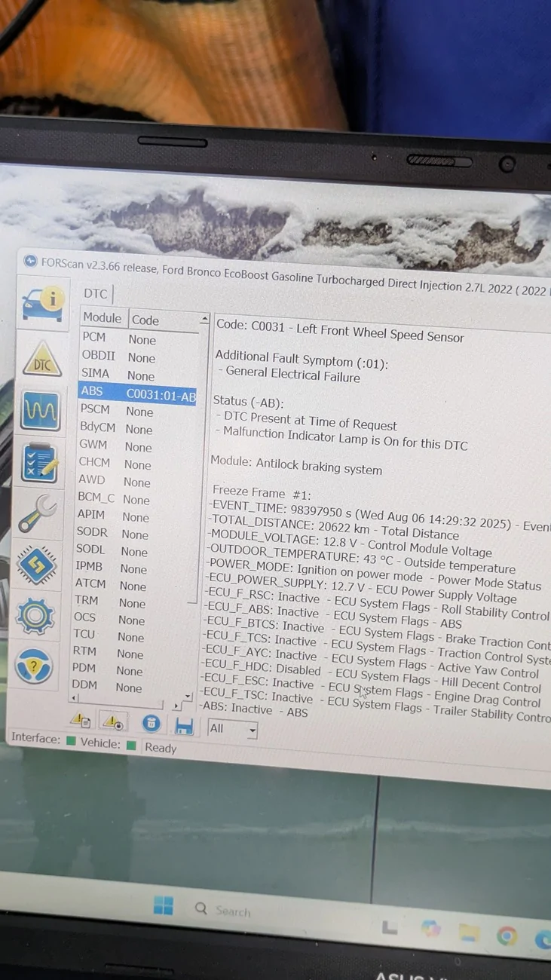Click the Code: C0031 description line
The height and width of the screenshot is (980, 551).
340,330
